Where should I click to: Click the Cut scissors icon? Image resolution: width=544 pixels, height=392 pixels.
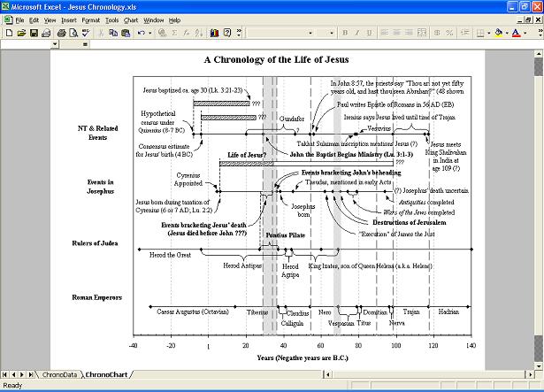tap(101, 33)
